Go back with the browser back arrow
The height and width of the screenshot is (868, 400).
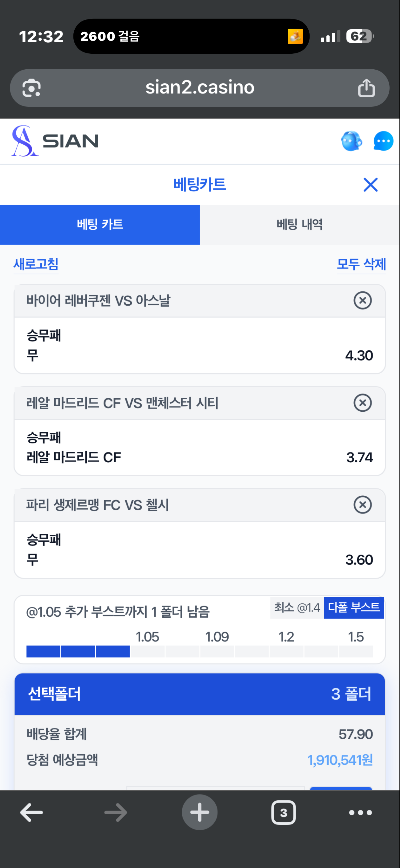pyautogui.click(x=32, y=813)
